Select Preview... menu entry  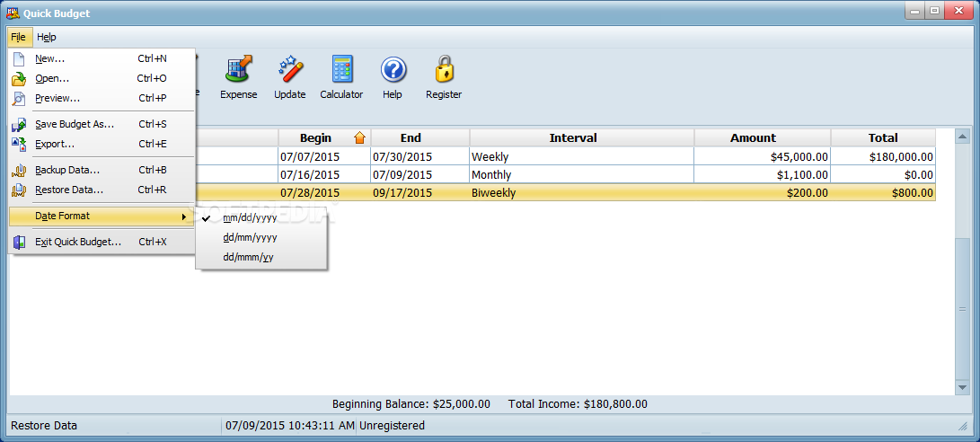(102, 98)
